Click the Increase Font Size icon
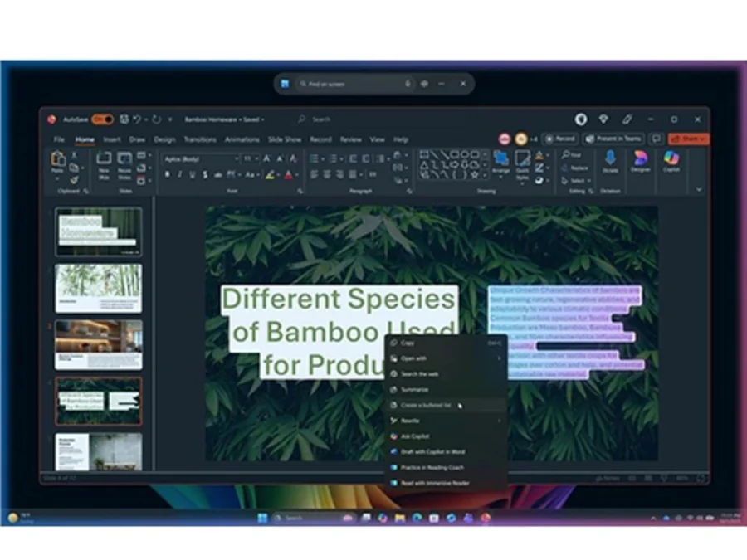Screen dimensions: 747x560 click(x=266, y=158)
